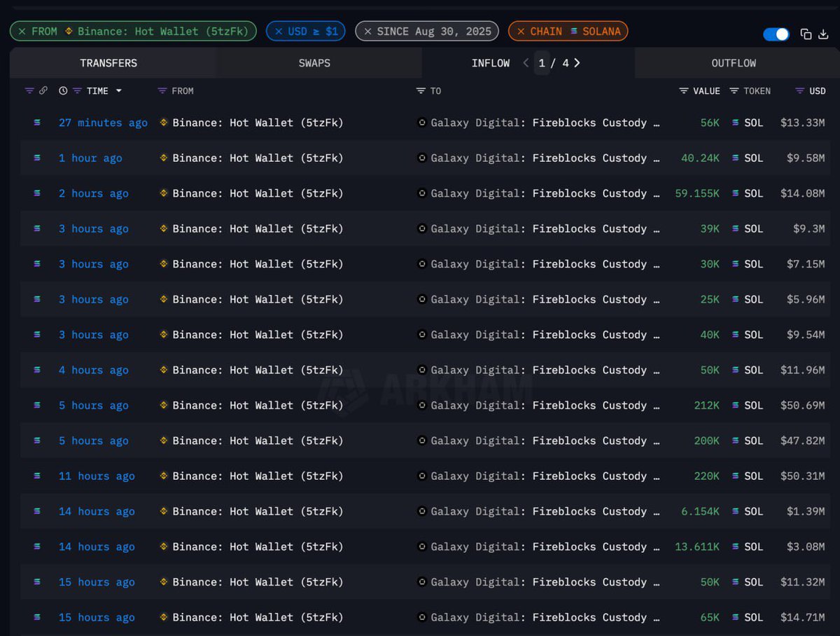The height and width of the screenshot is (636, 840).
Task: Click the 59.155K value cell
Action: (x=697, y=193)
